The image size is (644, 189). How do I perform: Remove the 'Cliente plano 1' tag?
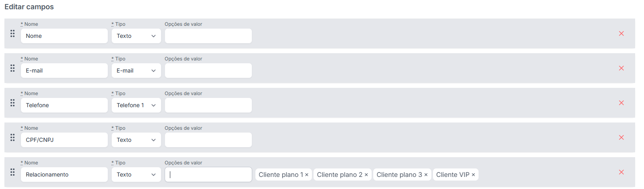pyautogui.click(x=307, y=175)
